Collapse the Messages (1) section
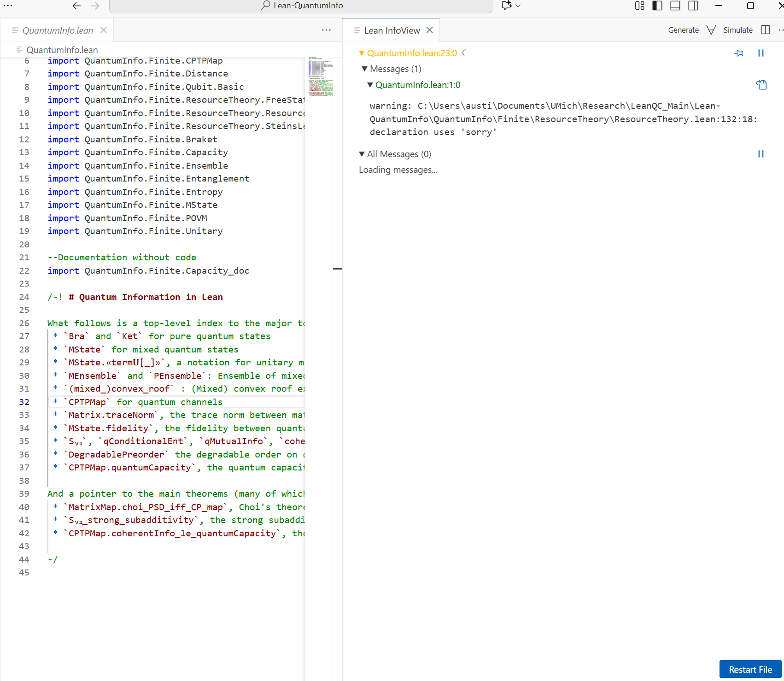 tap(364, 69)
